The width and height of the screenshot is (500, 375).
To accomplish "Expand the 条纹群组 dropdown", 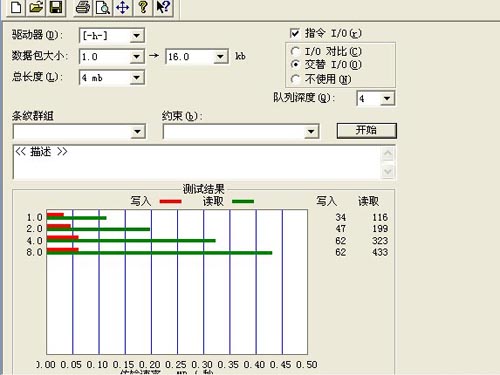I will click(x=138, y=131).
